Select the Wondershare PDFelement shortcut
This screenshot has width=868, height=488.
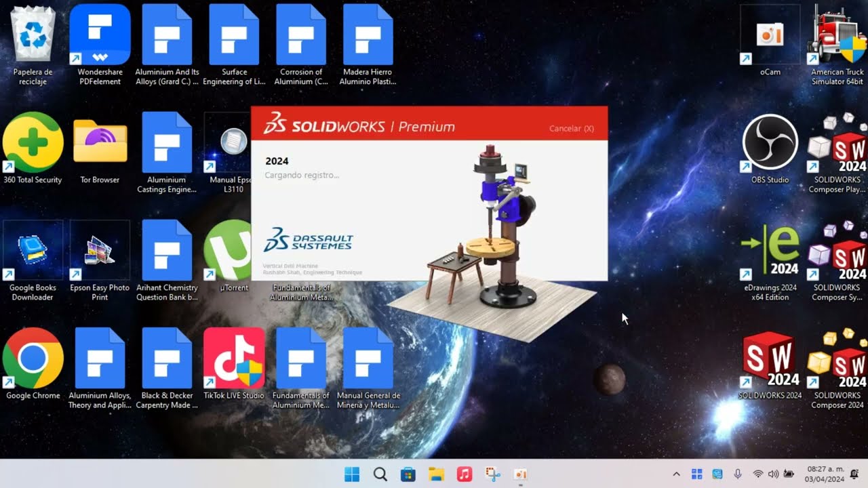(x=100, y=45)
